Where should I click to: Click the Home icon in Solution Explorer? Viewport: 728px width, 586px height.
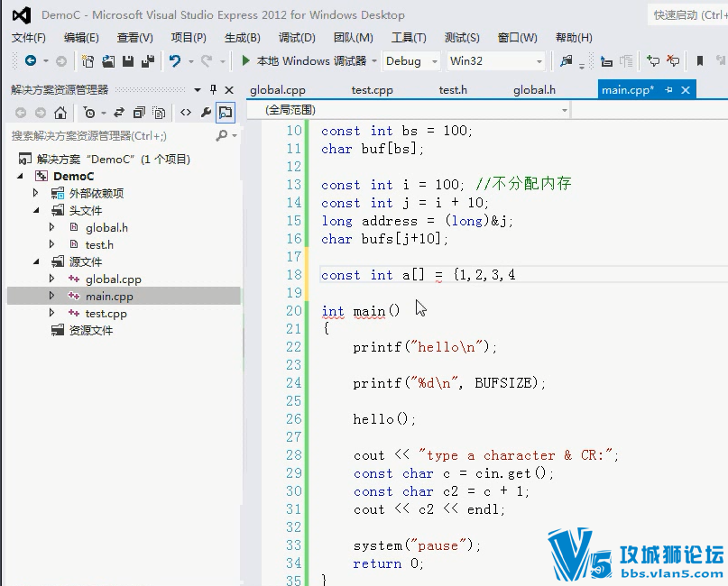pos(60,113)
